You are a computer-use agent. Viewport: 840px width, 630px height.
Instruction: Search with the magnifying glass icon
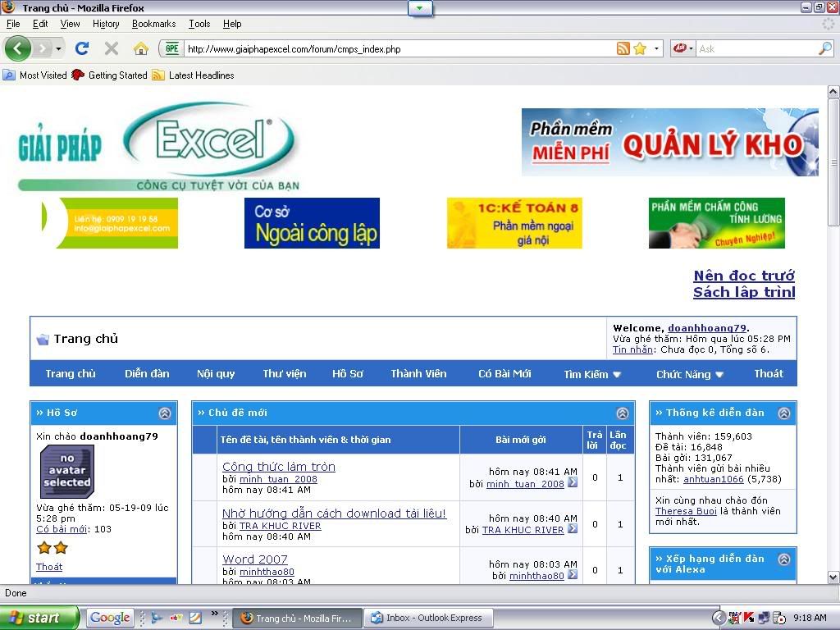click(825, 48)
